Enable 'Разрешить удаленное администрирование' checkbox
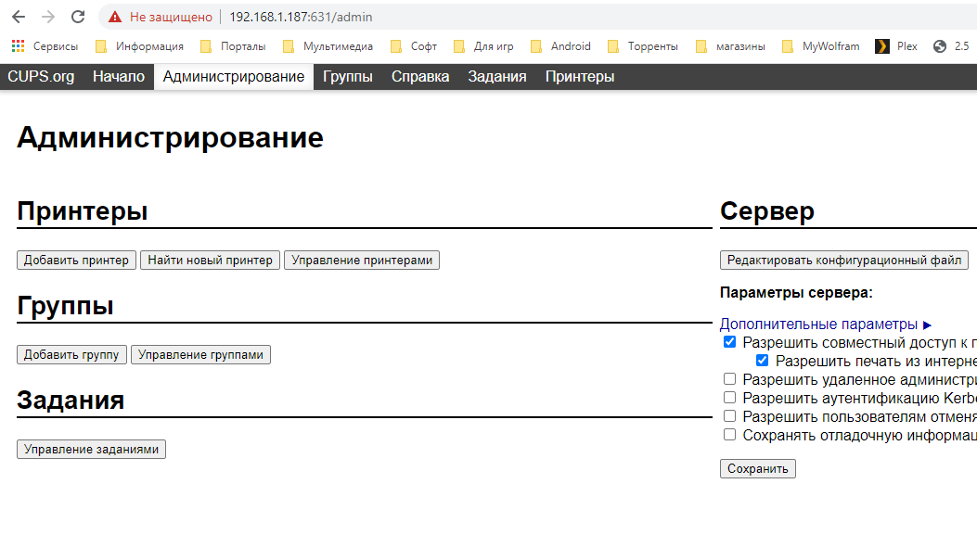Screen dimensions: 977x560 (729, 379)
